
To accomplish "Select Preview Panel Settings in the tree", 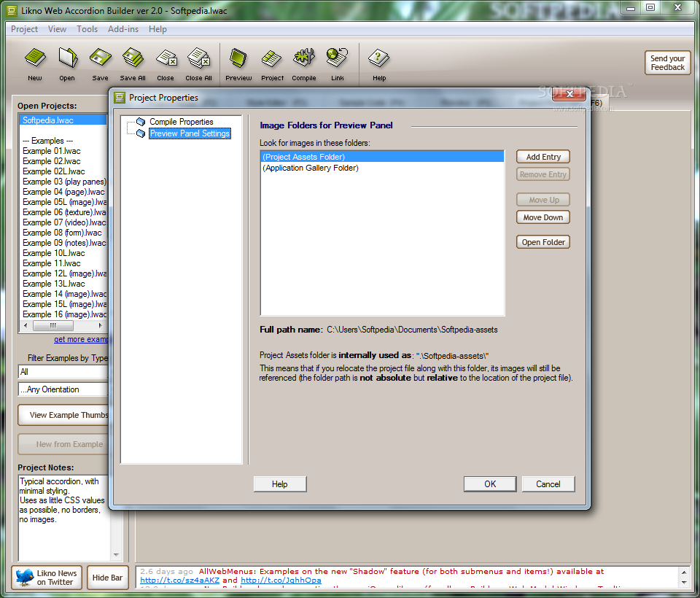I will coord(190,133).
